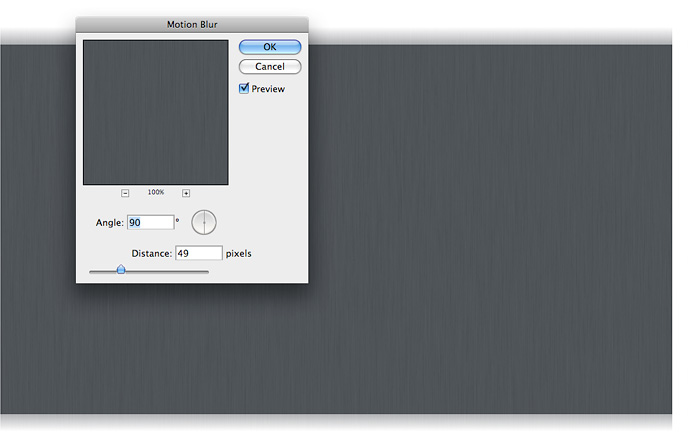This screenshot has height=435, width=700.
Task: Click inside the Distance input field
Action: [198, 254]
